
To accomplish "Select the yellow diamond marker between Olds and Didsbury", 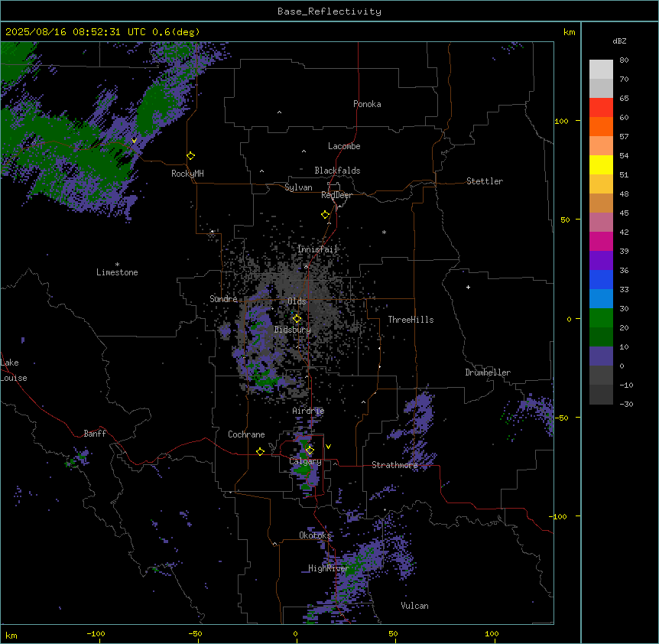I will [x=297, y=319].
